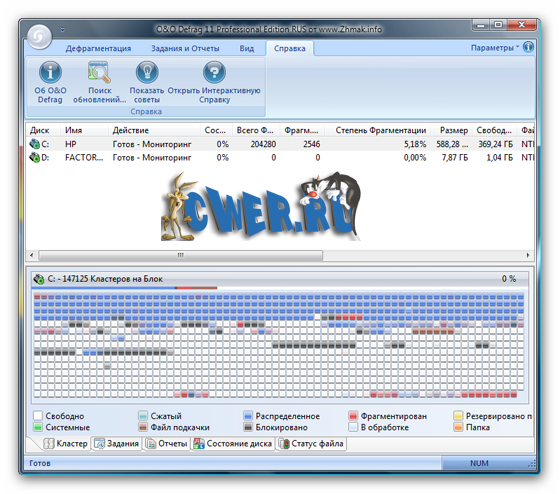Open the Задания и Отчеты ribbon tab
Screen dimensions: 560x494
click(185, 49)
